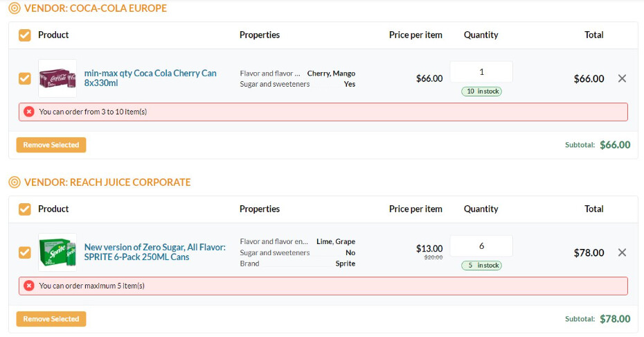Image resolution: width=644 pixels, height=337 pixels.
Task: Open New version of Zero Sugar Sprite link
Action: click(155, 252)
